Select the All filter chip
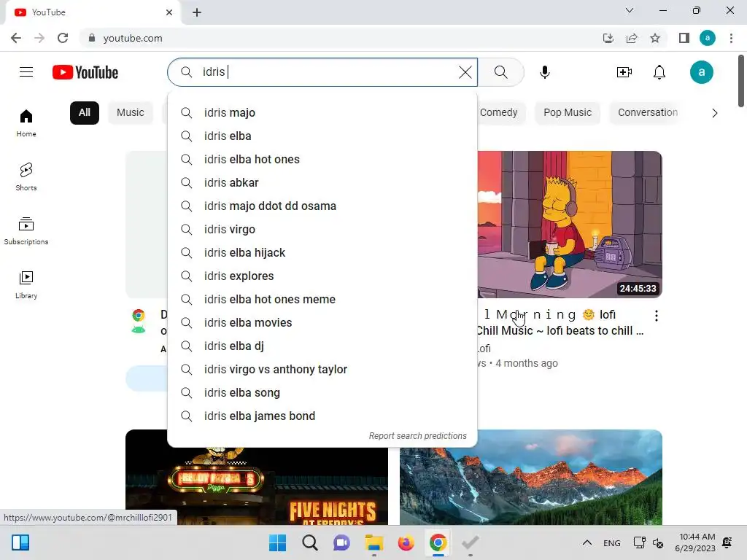Viewport: 747px width, 560px height. 85,113
